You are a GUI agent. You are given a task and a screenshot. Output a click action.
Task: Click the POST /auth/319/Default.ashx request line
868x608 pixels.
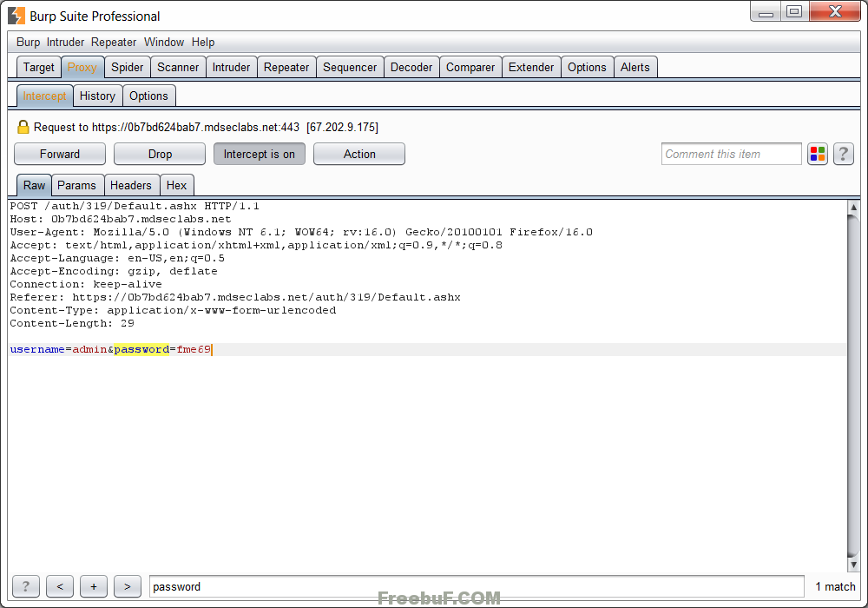135,206
